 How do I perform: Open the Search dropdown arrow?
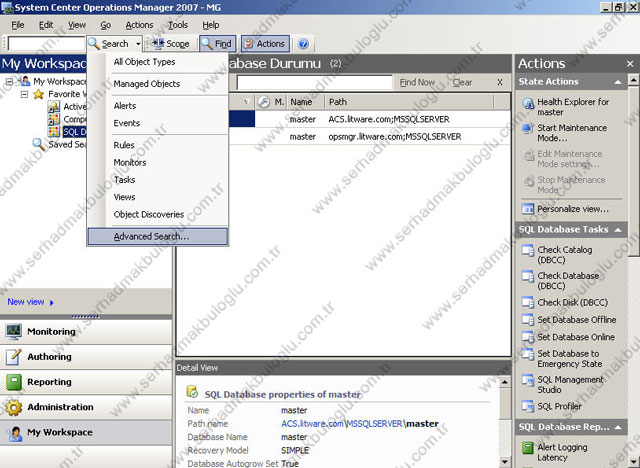(x=138, y=44)
